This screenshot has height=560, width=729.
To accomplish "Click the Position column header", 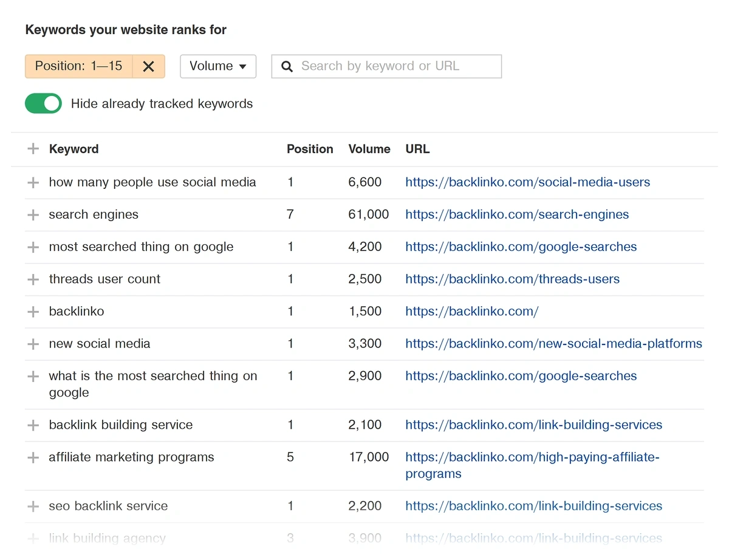I will tap(310, 149).
